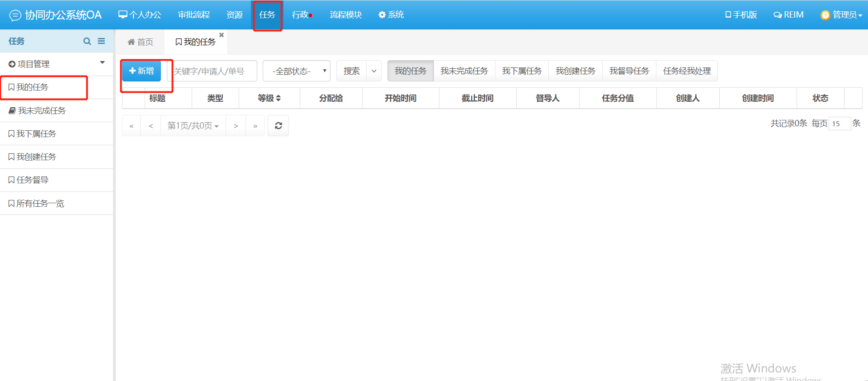Viewport: 868px width, 381px height.
Task: Open the 流程模块 top menu
Action: 346,15
